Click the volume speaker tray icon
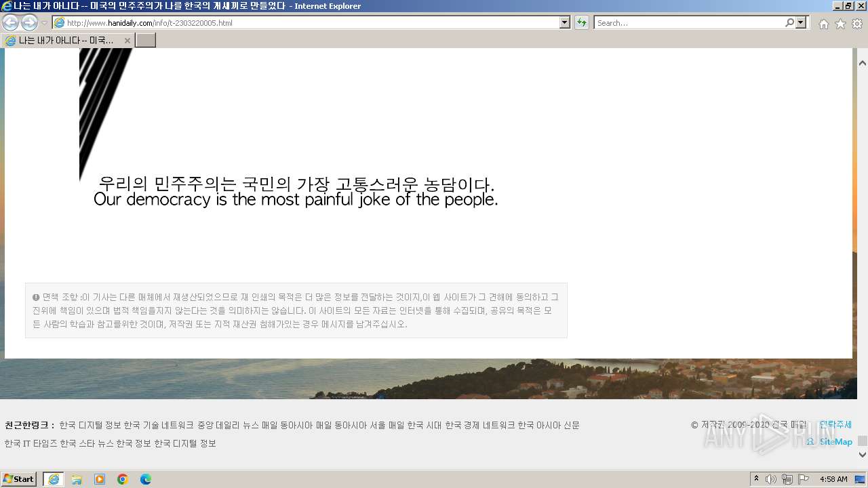The image size is (868, 488). (x=771, y=479)
